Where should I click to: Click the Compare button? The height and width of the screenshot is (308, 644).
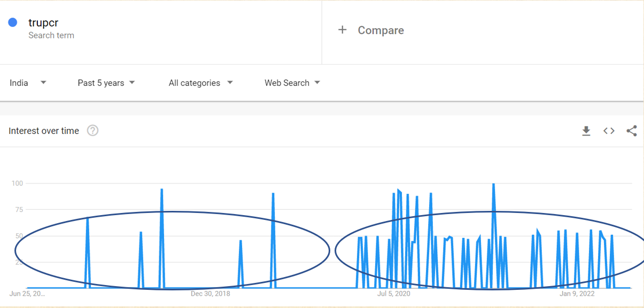coord(381,30)
